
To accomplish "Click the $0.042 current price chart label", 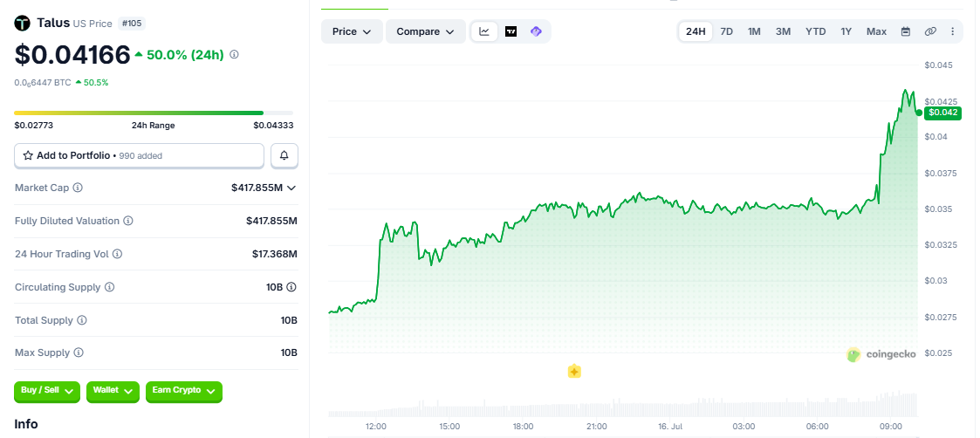I will click(943, 113).
